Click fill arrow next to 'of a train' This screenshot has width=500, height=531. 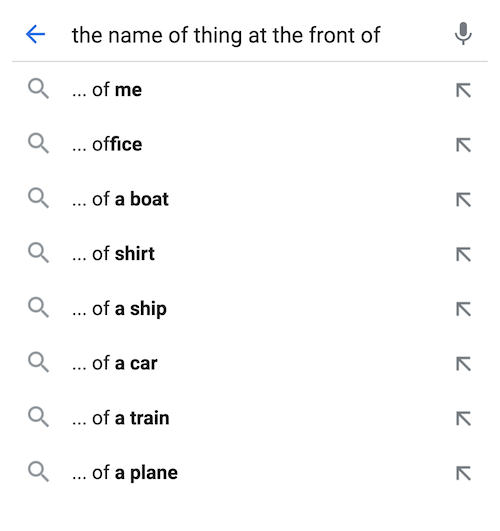tap(463, 419)
